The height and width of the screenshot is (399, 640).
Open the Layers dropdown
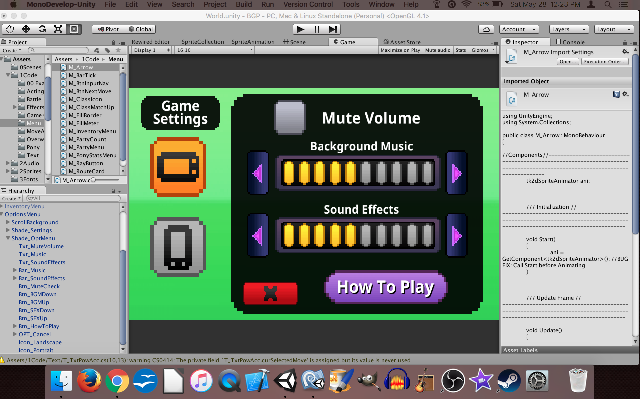pyautogui.click(x=569, y=29)
